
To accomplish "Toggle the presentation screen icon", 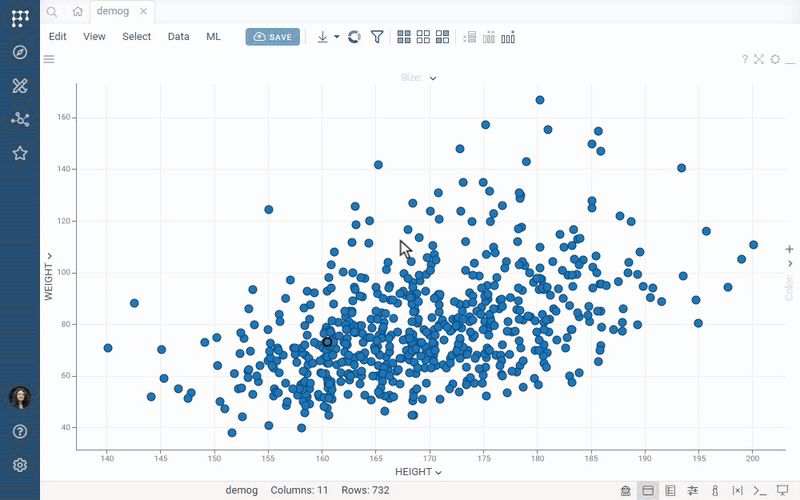I will click(782, 491).
